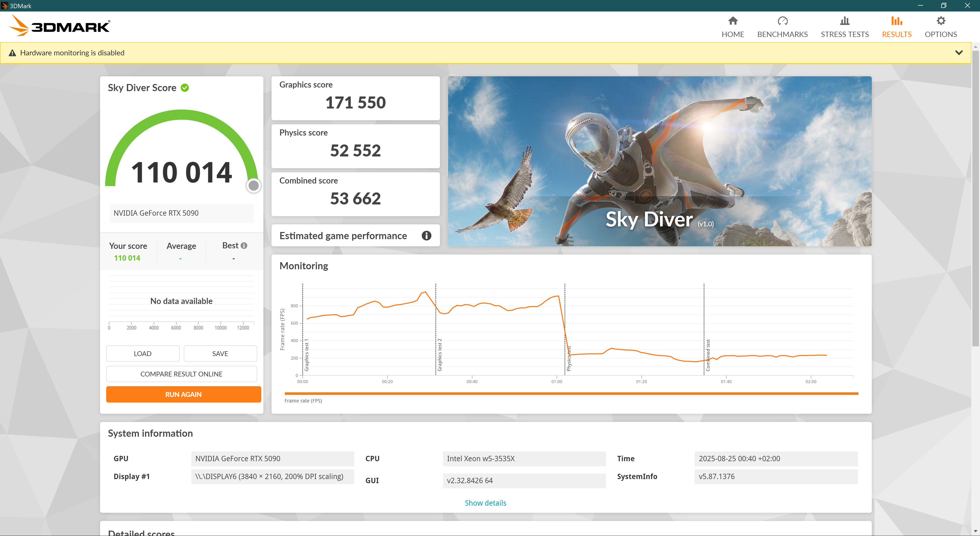The width and height of the screenshot is (980, 536).
Task: Open Estimated game performance info icon
Action: (426, 236)
